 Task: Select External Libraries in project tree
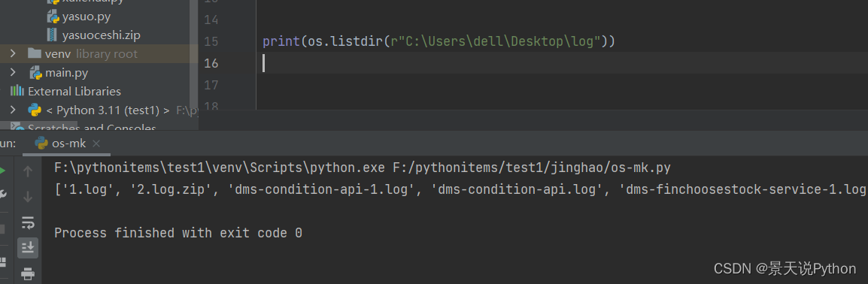74,91
